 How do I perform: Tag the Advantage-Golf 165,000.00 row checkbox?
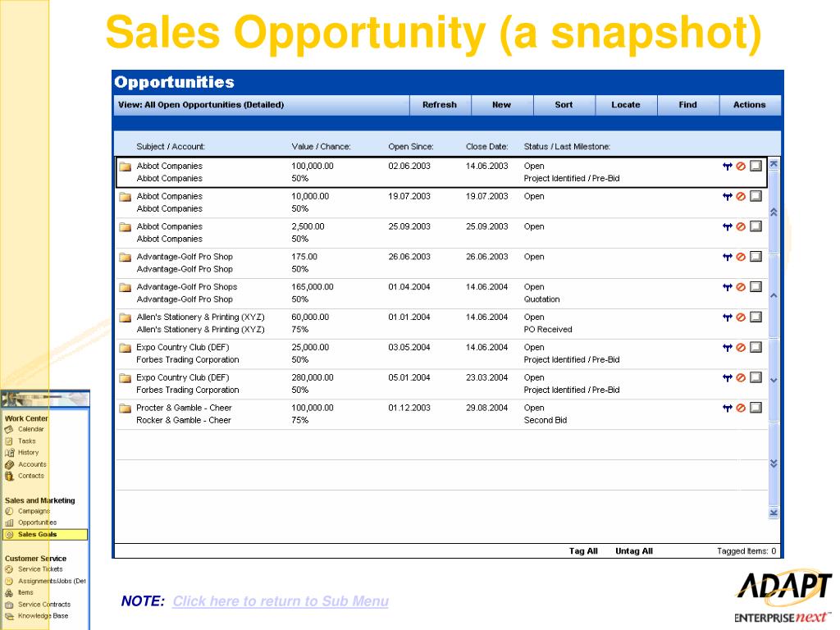click(756, 286)
